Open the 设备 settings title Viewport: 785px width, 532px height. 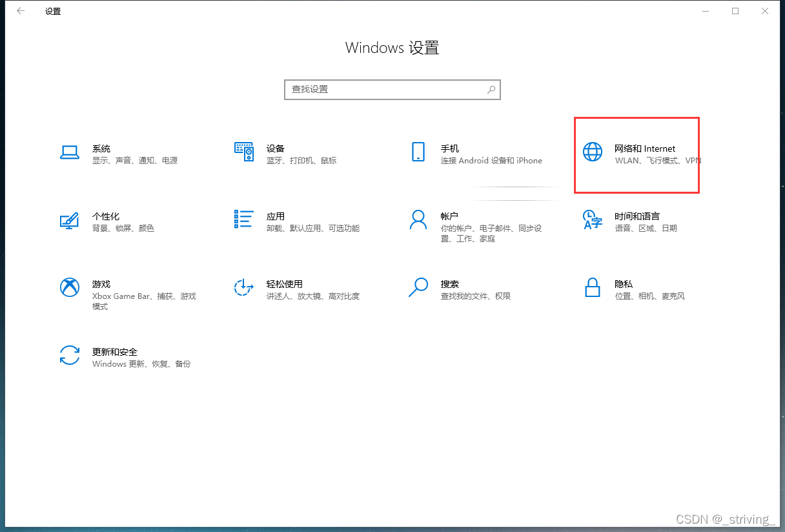276,148
